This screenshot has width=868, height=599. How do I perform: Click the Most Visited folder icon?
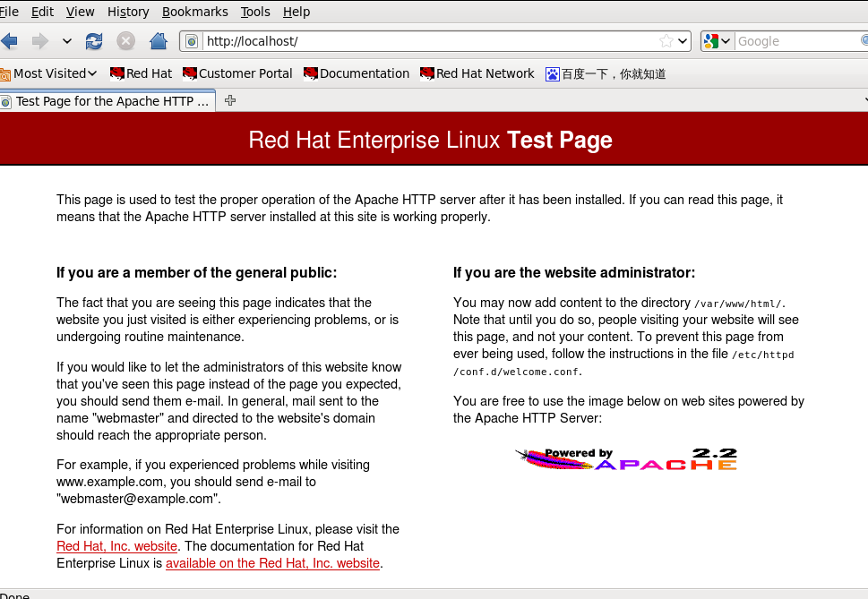point(5,74)
